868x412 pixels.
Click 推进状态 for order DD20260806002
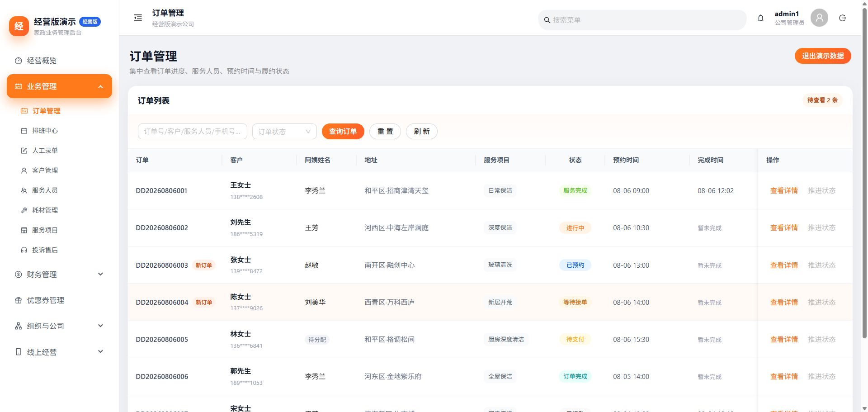(x=822, y=228)
